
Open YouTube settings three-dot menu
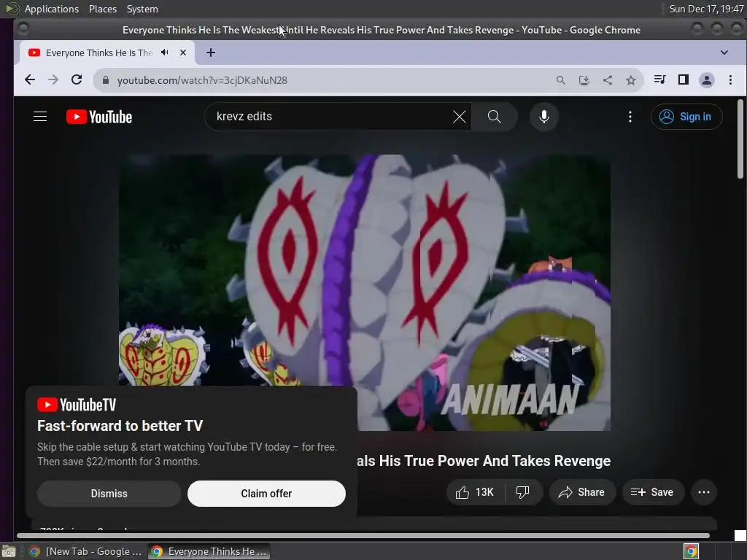pyautogui.click(x=630, y=117)
